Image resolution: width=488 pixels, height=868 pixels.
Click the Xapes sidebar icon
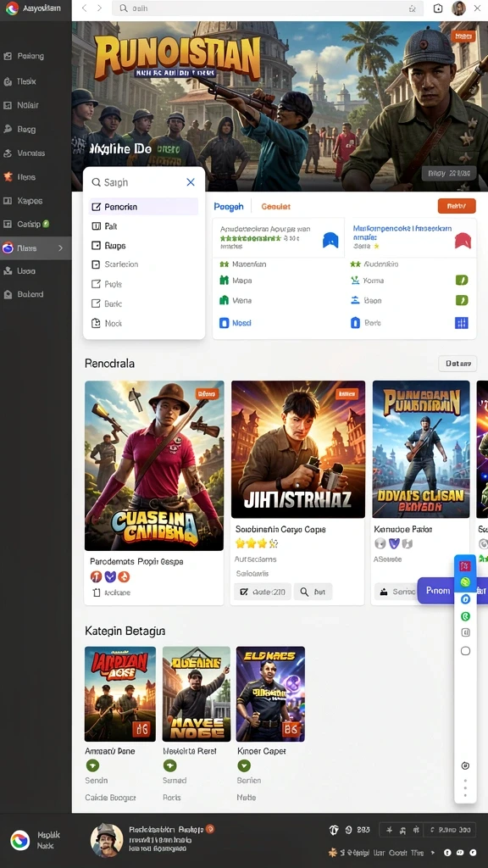(8, 201)
